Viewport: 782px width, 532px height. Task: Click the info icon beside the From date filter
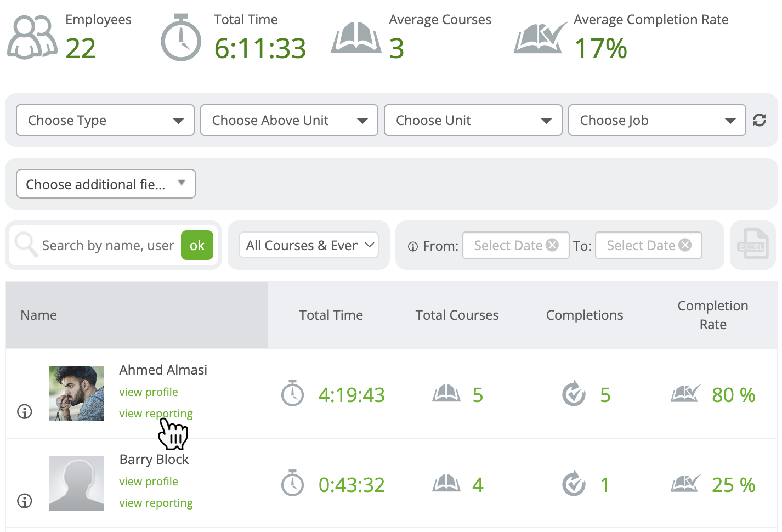click(x=413, y=246)
